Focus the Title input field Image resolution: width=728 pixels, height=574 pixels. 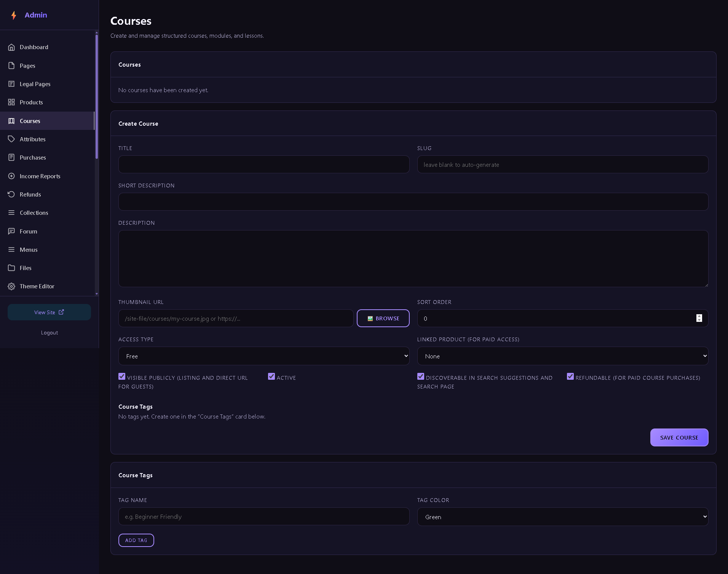pyautogui.click(x=264, y=165)
